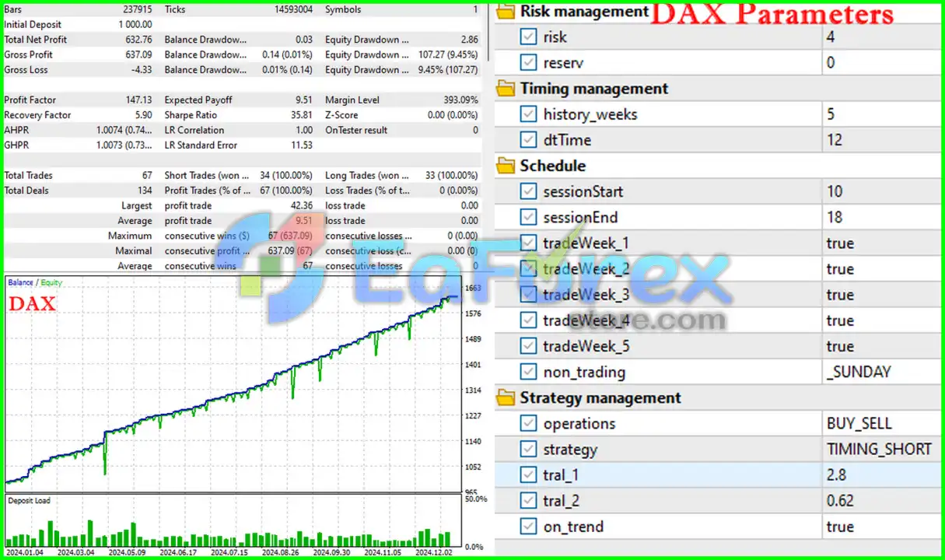Click the Bars value 237915
This screenshot has width=945, height=560.
point(136,9)
